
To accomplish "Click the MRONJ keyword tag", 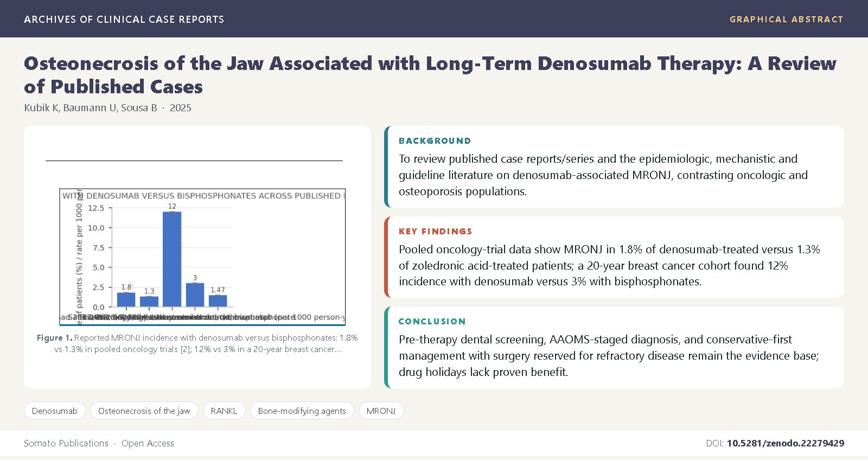I will click(381, 411).
